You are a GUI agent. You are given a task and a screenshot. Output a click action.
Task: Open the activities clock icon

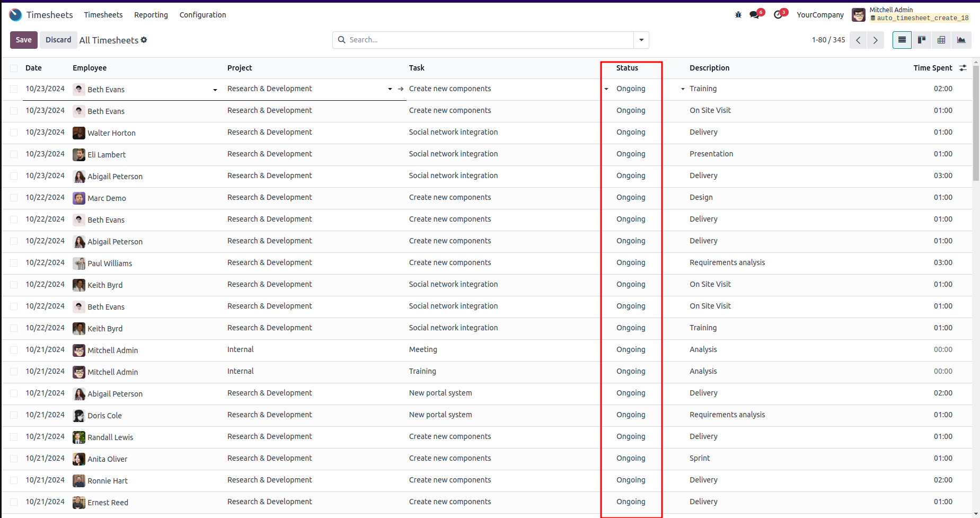[x=778, y=15]
